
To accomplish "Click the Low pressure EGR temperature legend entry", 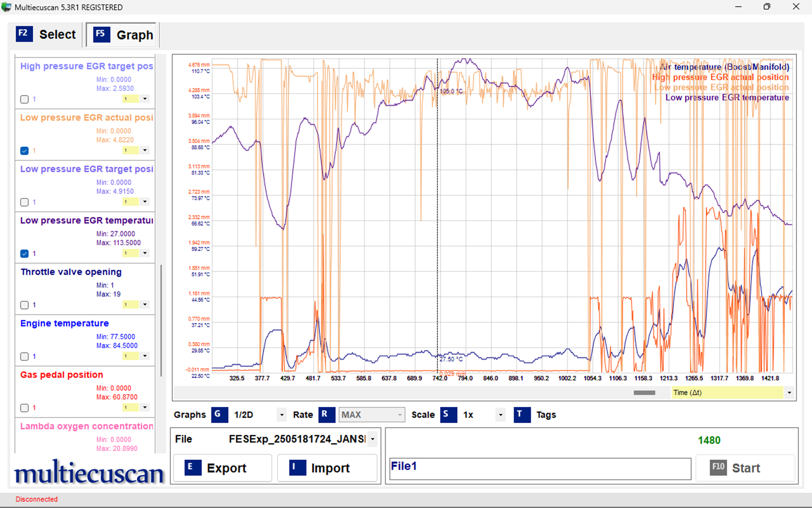I will point(727,97).
